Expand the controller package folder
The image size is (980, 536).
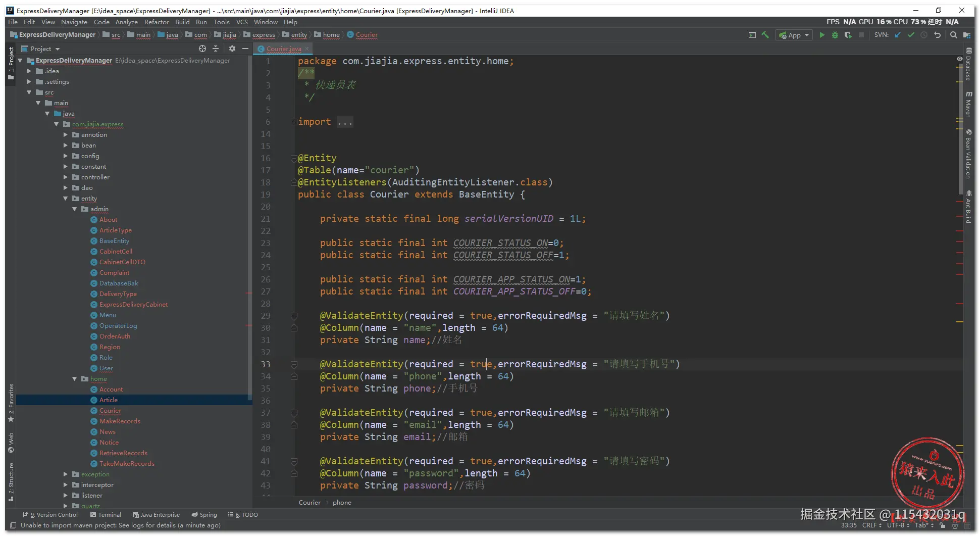click(66, 177)
